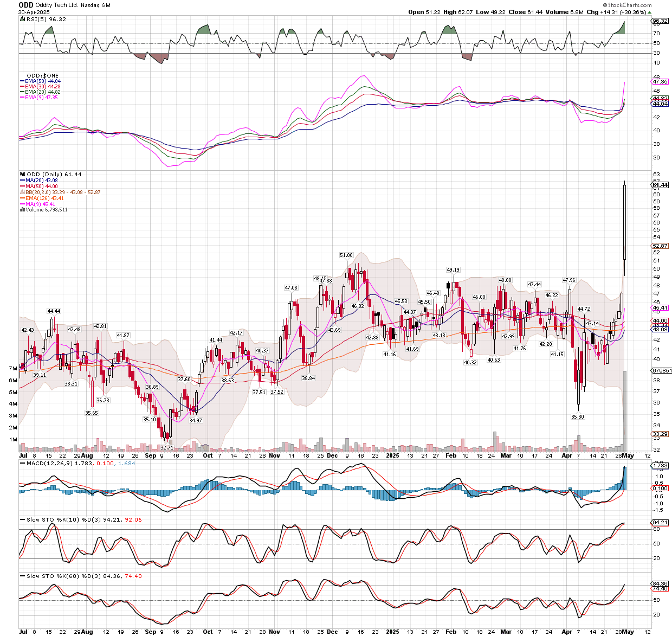Click the ODD ticker symbol title
Screen dimensions: 672x636
tap(26, 5)
